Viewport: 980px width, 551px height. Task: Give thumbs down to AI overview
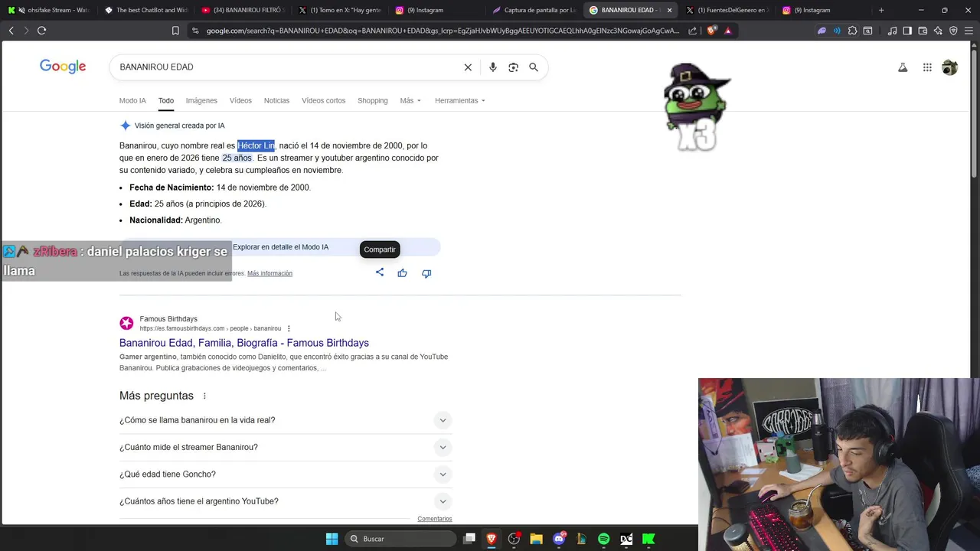click(x=426, y=273)
